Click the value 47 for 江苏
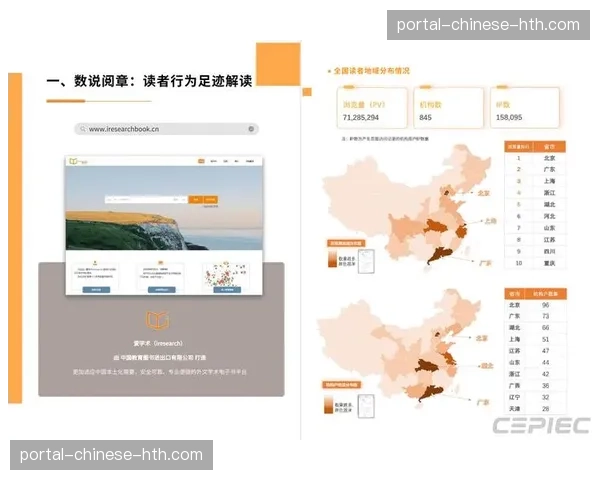The height and width of the screenshot is (480, 600). tap(546, 351)
